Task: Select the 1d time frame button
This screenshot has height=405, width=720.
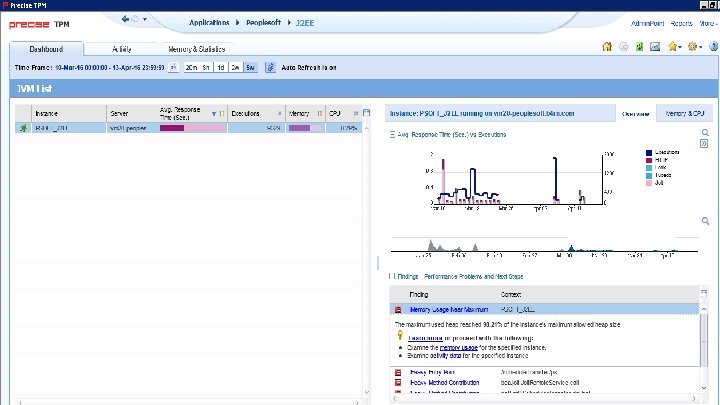Action: [x=221, y=68]
